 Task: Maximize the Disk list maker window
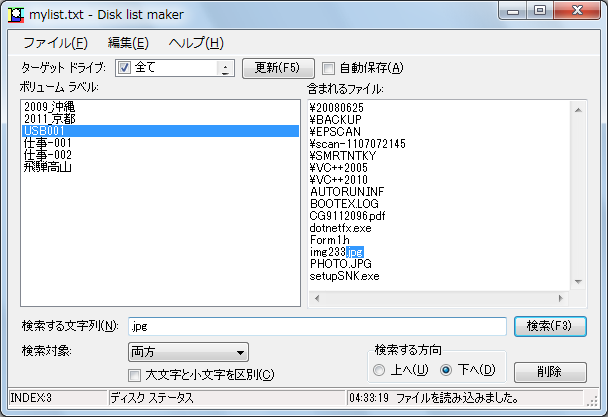tap(540, 10)
